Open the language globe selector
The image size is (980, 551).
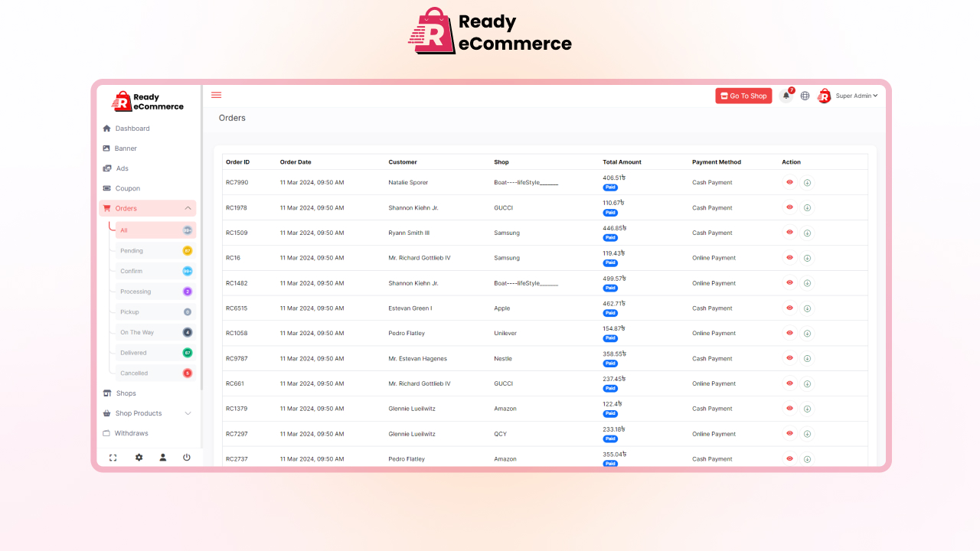tap(804, 96)
